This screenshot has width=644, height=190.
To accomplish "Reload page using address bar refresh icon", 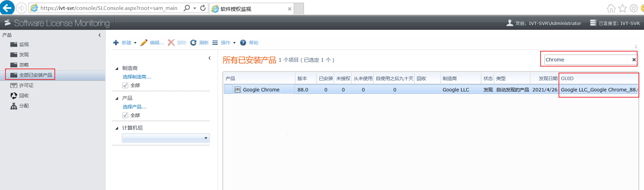I will pyautogui.click(x=203, y=8).
